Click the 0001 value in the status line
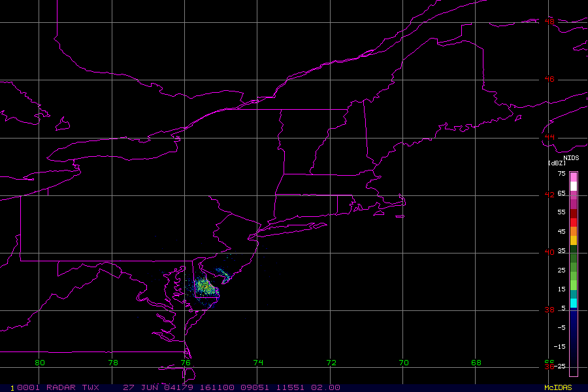 pyautogui.click(x=28, y=387)
